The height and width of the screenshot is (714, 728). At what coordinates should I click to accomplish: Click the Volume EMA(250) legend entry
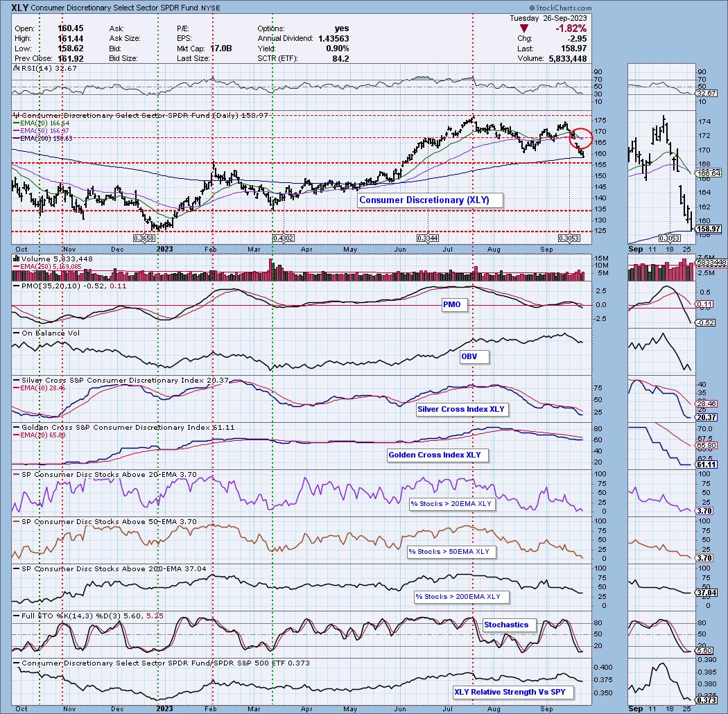(x=47, y=266)
